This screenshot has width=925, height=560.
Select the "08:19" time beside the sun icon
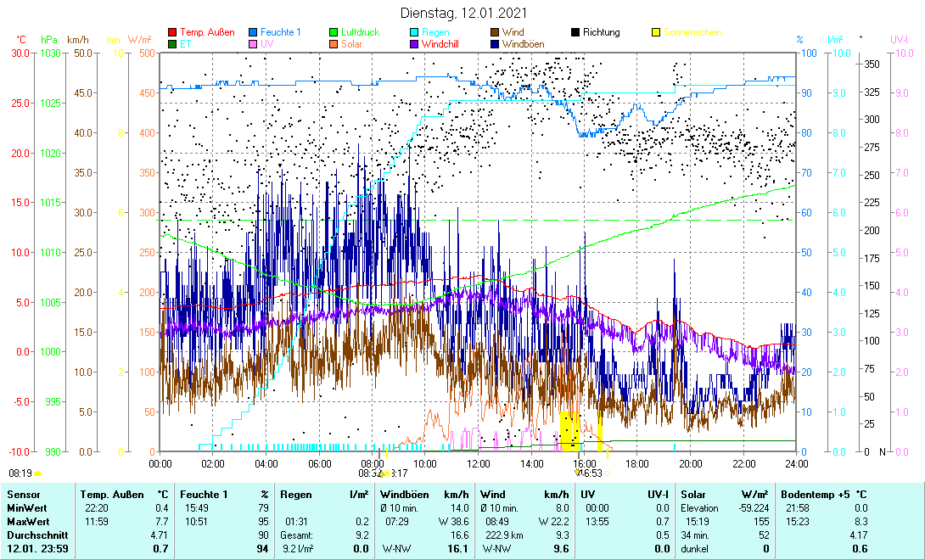click(20, 473)
